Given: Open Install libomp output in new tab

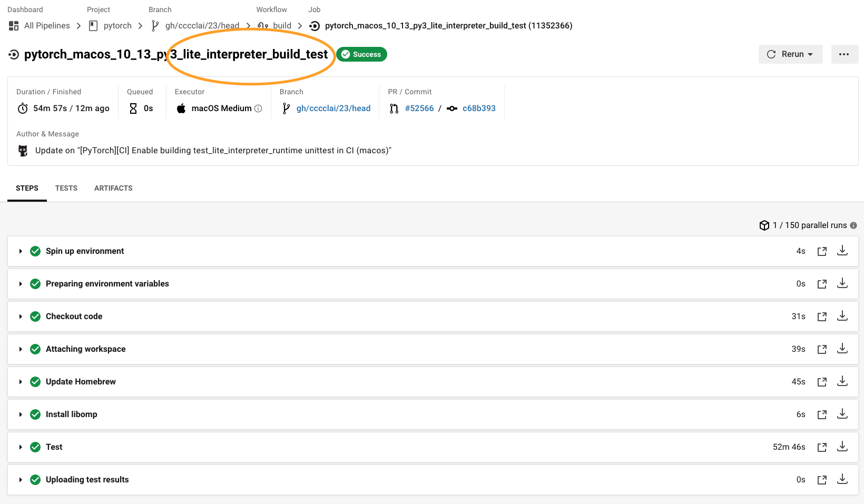Looking at the screenshot, I should 822,414.
